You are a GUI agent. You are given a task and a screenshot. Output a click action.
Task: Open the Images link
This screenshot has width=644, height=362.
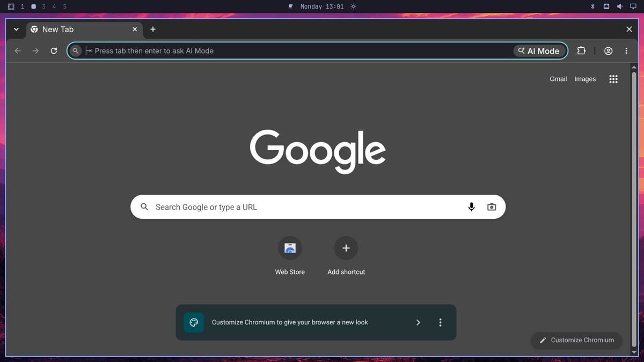pyautogui.click(x=585, y=79)
